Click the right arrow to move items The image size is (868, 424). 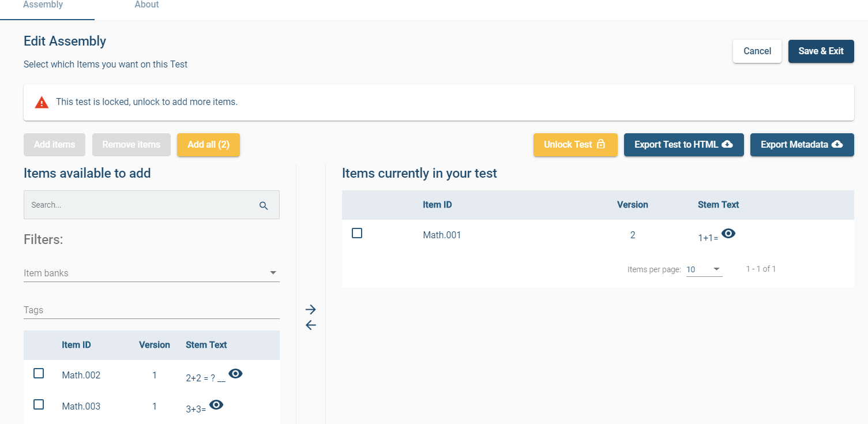(311, 309)
